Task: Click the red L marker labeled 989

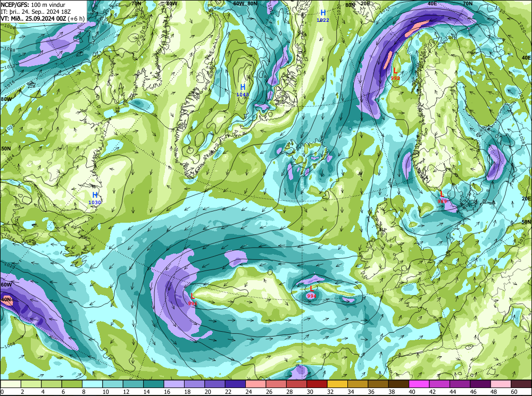Action: tap(442, 194)
